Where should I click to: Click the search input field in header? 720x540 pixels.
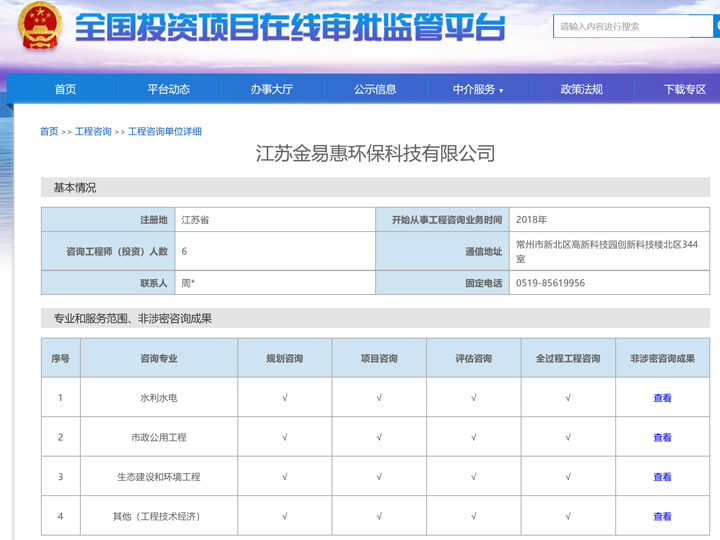click(x=632, y=27)
